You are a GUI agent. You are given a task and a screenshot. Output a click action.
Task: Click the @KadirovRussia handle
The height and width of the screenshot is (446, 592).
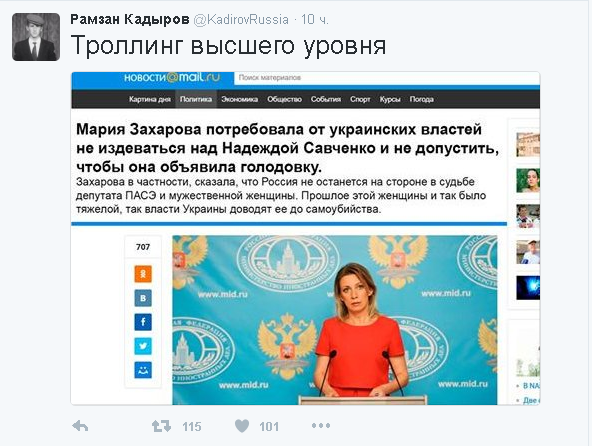(x=241, y=19)
